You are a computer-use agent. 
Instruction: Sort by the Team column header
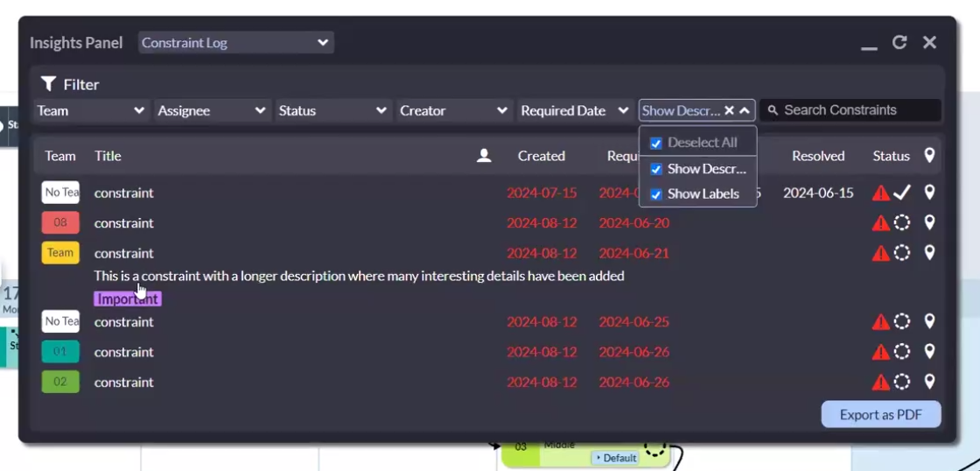(60, 156)
